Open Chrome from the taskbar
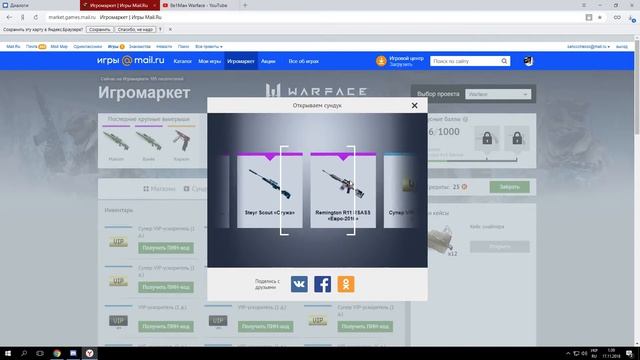640x360 pixels. (57, 353)
